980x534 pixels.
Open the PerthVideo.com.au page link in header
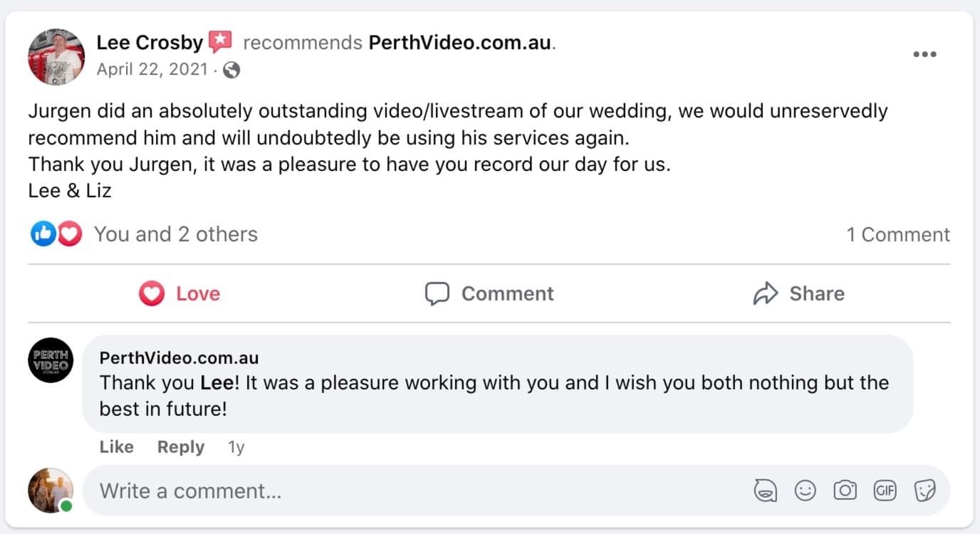point(459,43)
